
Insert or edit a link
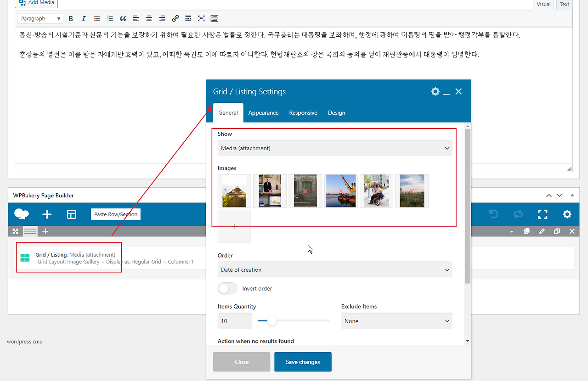[175, 19]
